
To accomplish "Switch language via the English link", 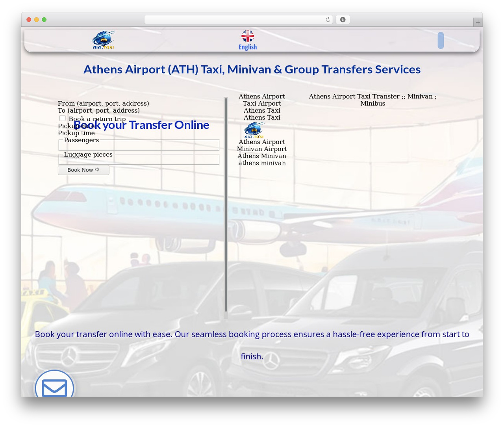I will [x=248, y=47].
